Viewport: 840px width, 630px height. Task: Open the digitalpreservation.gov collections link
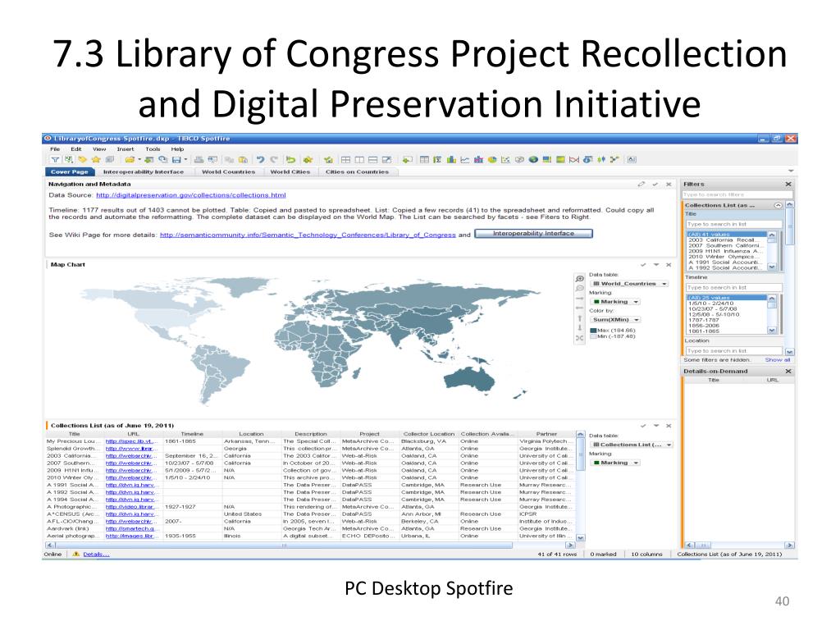pyautogui.click(x=190, y=195)
